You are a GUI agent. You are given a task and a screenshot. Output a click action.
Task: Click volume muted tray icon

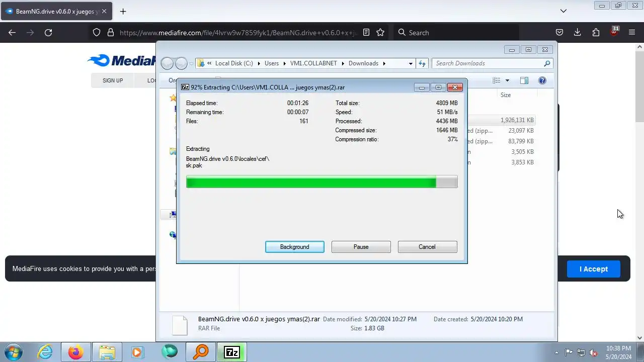click(x=594, y=352)
